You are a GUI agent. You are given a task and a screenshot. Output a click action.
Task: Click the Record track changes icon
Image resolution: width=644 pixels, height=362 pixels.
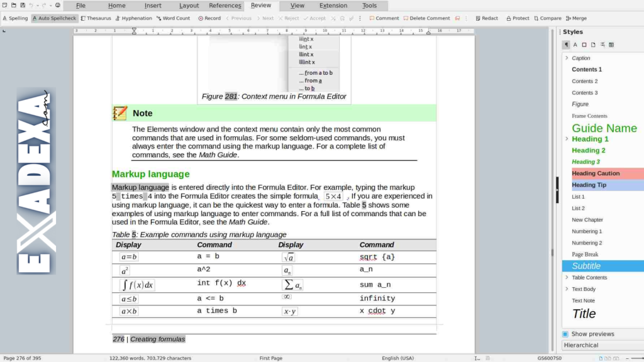pos(209,18)
